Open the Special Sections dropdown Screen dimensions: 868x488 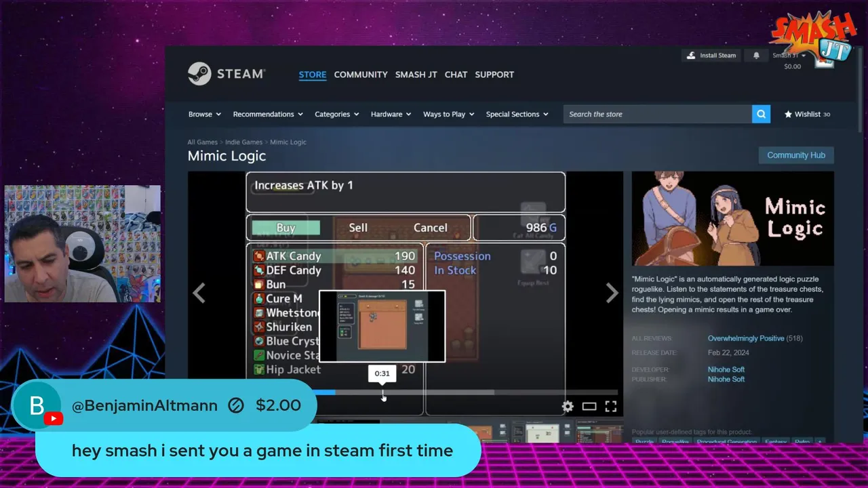(x=517, y=115)
